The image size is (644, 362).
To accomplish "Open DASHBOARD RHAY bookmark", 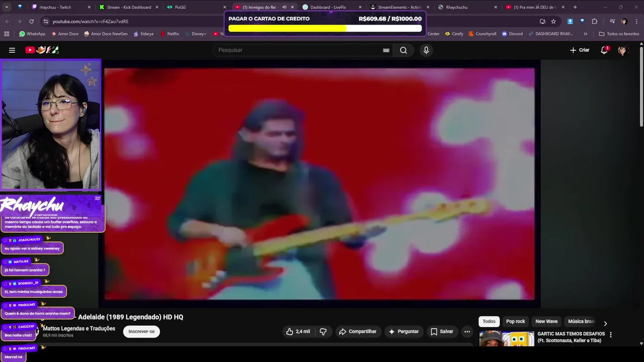I will pos(550,34).
